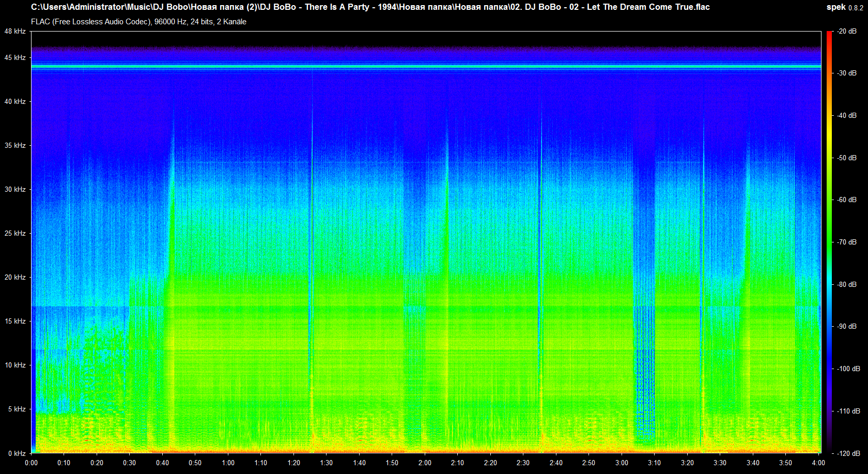Pick the 5 kHz frequency label
Image resolution: width=868 pixels, height=474 pixels.
coord(17,409)
